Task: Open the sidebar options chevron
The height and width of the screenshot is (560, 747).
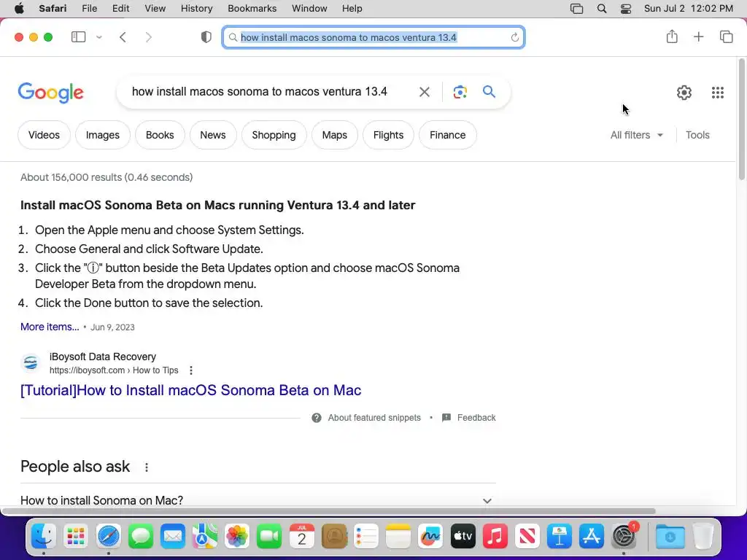Action: [98, 37]
